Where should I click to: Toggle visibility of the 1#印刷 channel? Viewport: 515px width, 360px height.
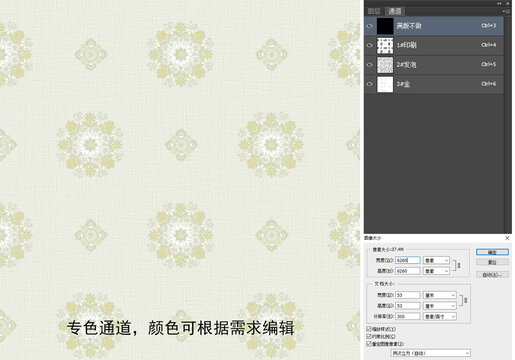point(370,45)
